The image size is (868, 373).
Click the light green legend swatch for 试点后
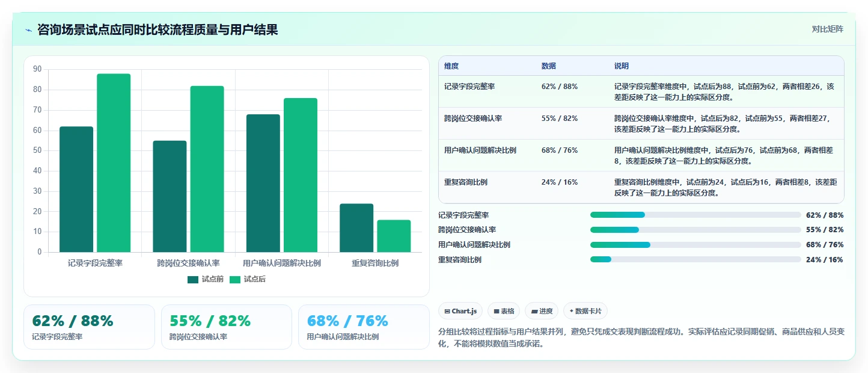[235, 279]
